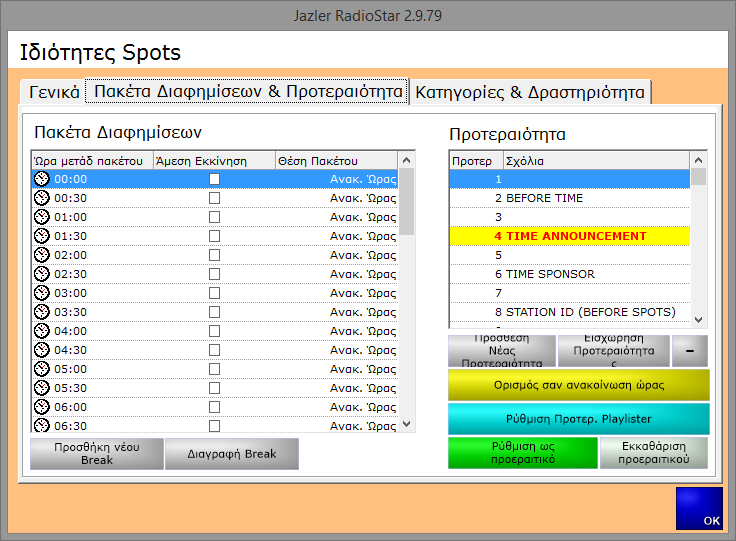Enable immediate start for the 01:30 break
This screenshot has width=736, height=541.
[215, 236]
